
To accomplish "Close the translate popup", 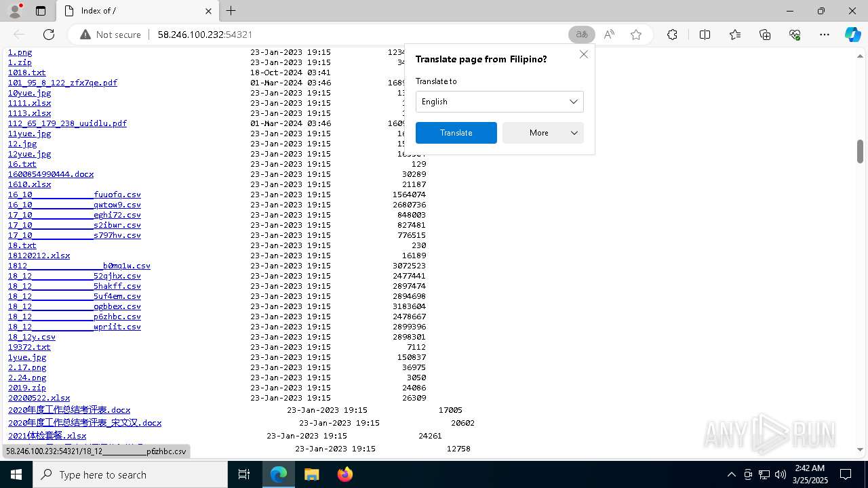I will click(584, 54).
